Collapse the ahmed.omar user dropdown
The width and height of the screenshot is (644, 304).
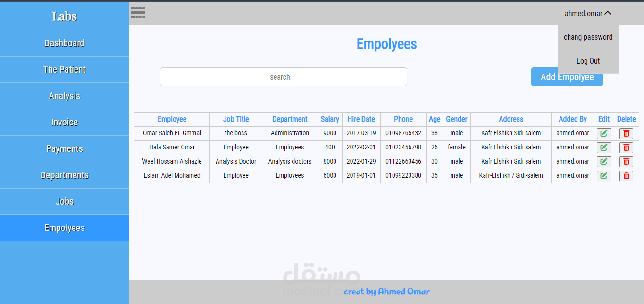coord(588,14)
